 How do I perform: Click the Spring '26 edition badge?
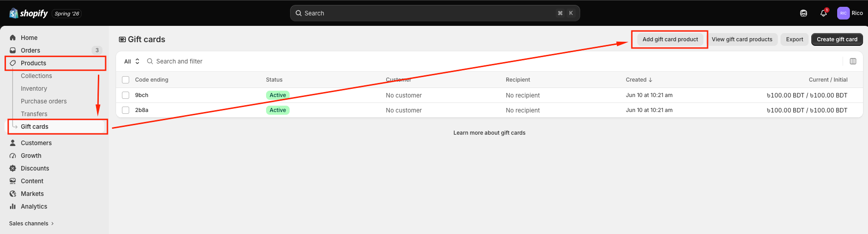coord(67,14)
